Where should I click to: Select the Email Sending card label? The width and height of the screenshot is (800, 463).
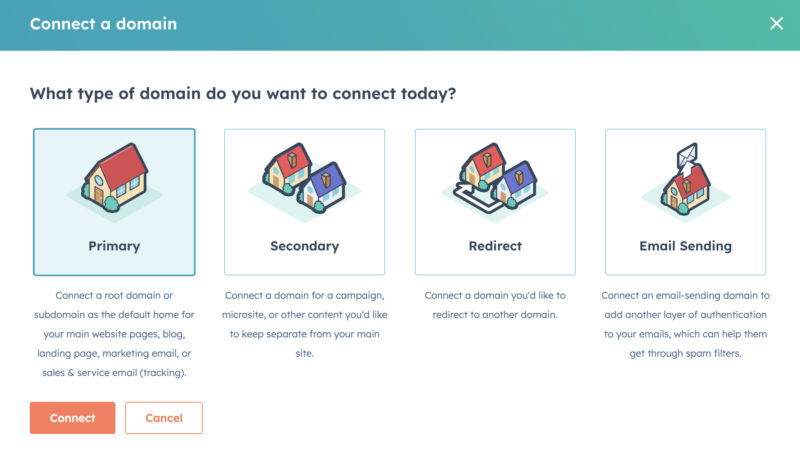coord(685,246)
